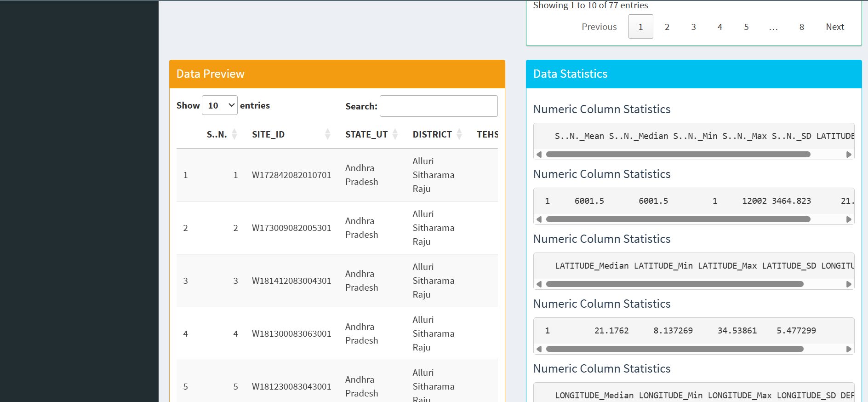The height and width of the screenshot is (402, 868).
Task: Click right scroll arrow under 6001.5 values
Action: point(849,219)
